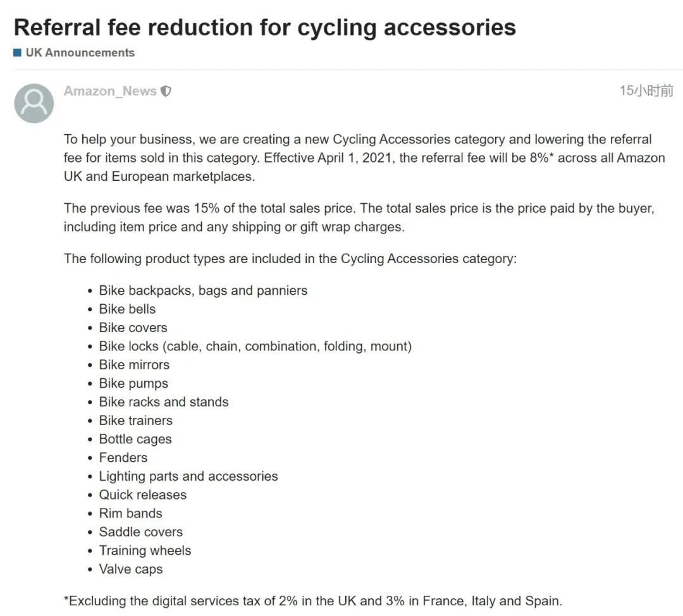Select the 'Saddle covers' list item
The width and height of the screenshot is (683, 616).
(x=140, y=532)
